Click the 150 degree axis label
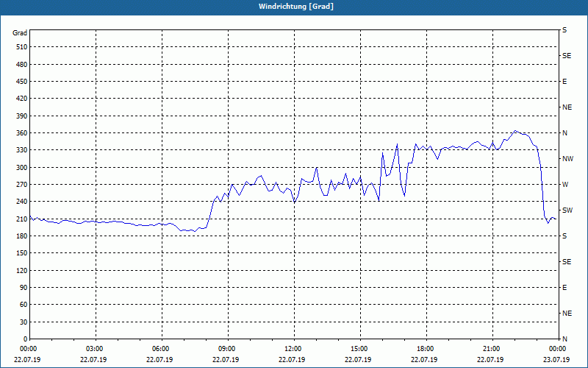588x368 pixels. pyautogui.click(x=21, y=252)
